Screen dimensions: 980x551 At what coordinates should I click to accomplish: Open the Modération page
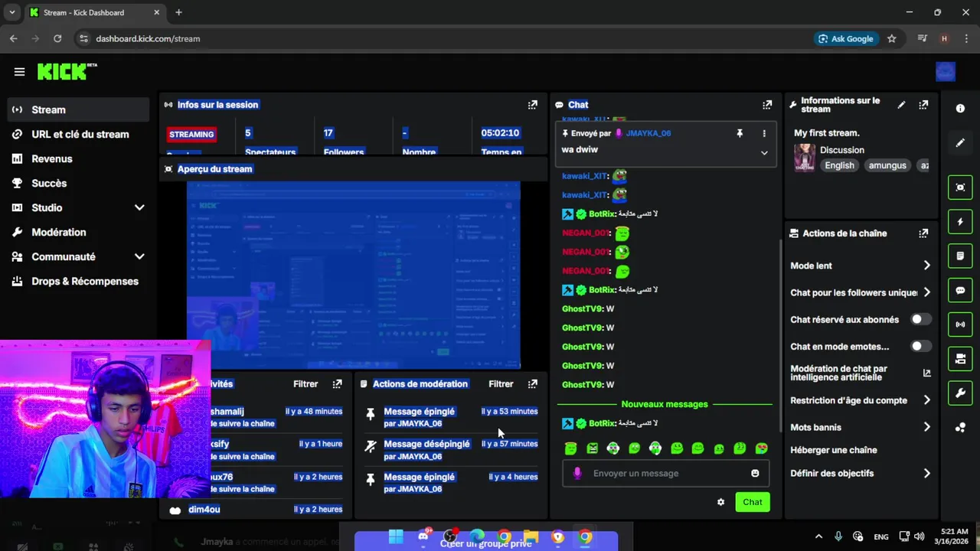pos(78,232)
